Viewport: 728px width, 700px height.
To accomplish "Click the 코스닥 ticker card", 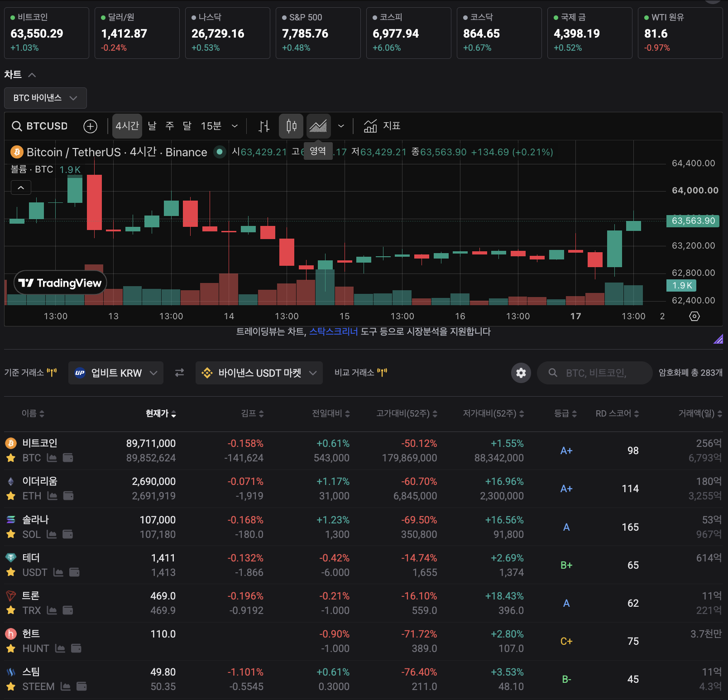I will [499, 33].
